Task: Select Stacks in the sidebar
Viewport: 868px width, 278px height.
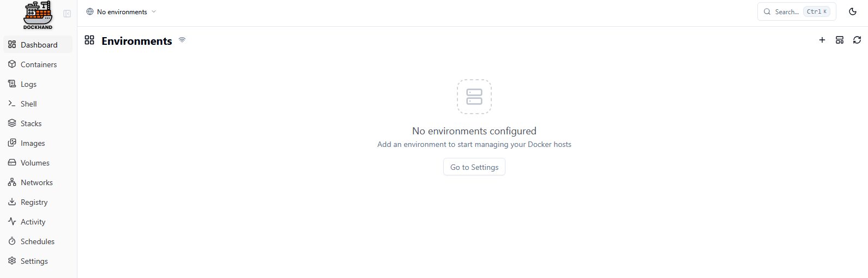Action: pyautogui.click(x=31, y=123)
